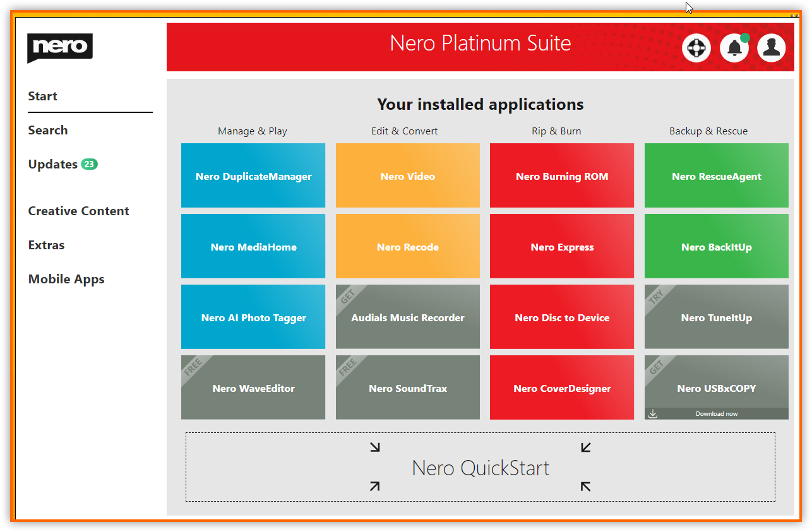Open Nero WaveEditor tile
This screenshot has width=812, height=532.
pyautogui.click(x=253, y=387)
